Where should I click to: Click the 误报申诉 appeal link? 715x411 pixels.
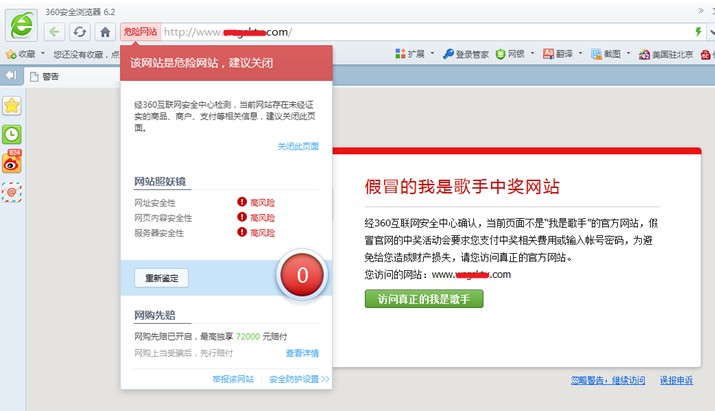(676, 380)
